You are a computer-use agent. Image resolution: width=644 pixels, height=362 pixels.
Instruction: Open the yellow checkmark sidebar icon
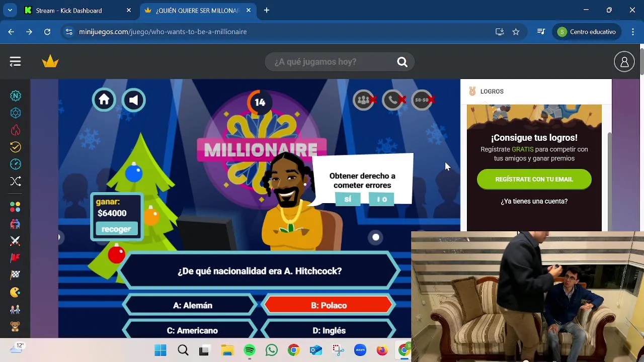click(16, 147)
